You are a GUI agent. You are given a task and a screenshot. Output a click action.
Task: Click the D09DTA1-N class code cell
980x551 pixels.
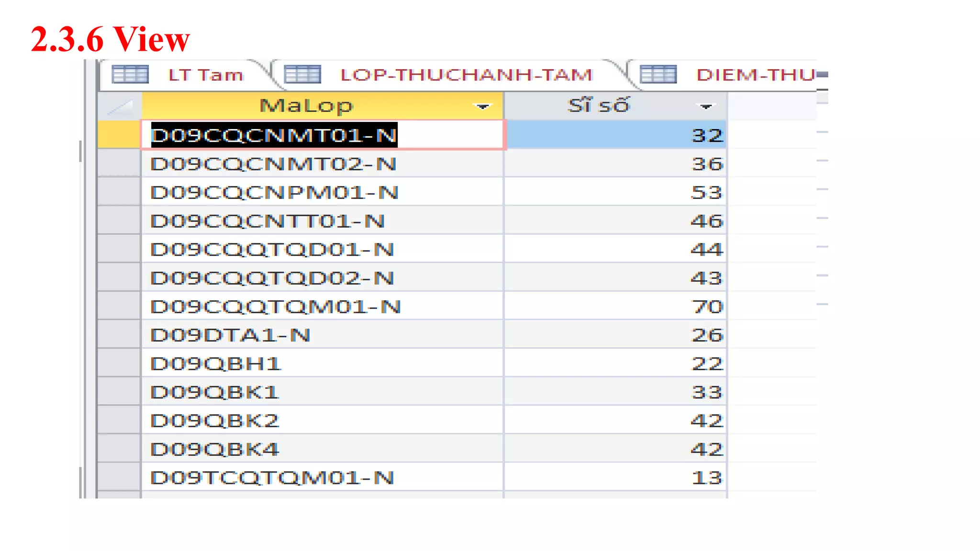click(x=322, y=335)
